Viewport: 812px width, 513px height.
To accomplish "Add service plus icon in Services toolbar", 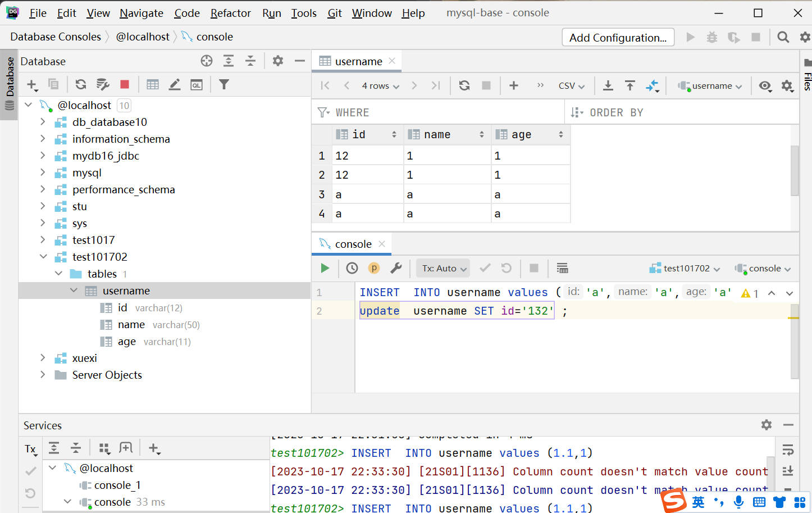I will [x=154, y=448].
